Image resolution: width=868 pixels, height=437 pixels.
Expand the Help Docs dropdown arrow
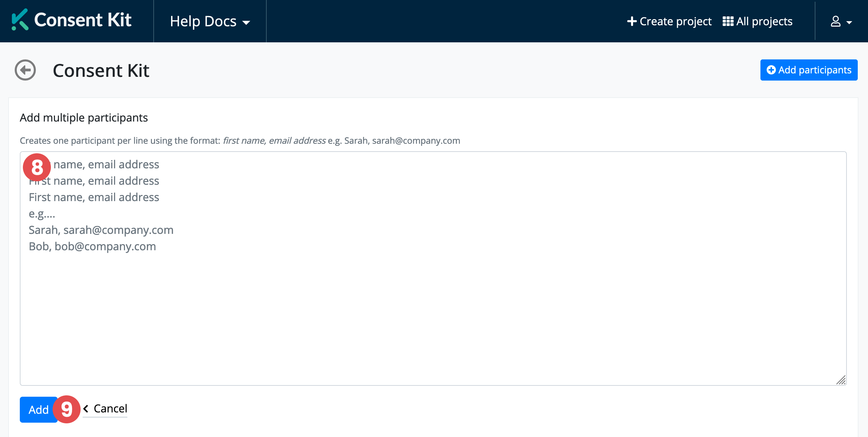coord(246,23)
